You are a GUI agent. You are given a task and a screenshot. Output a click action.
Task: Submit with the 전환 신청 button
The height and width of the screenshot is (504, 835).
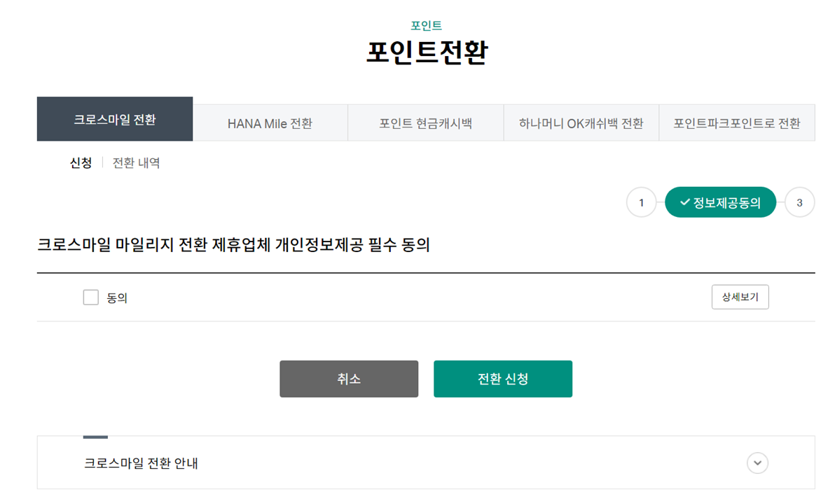[502, 378]
